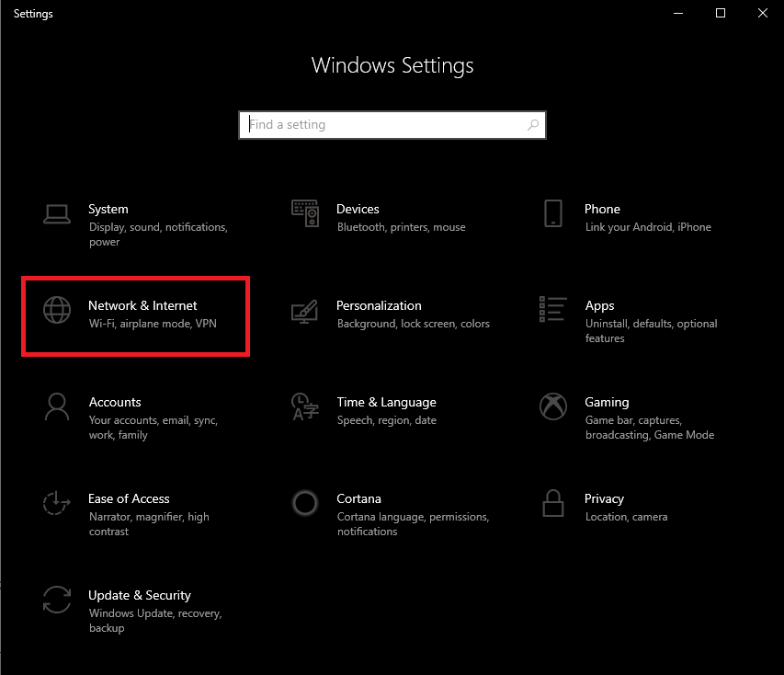Open Privacy settings title
Screen dimensions: 784x675
tap(604, 498)
